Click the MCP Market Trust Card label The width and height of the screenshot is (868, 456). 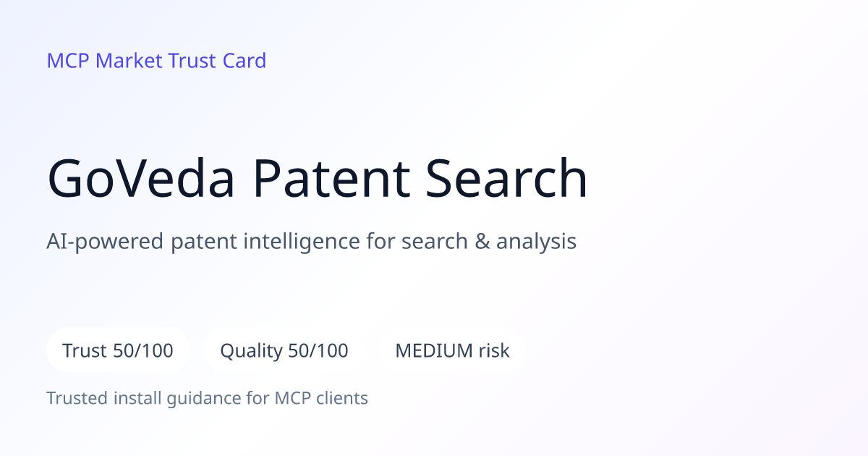tap(156, 61)
